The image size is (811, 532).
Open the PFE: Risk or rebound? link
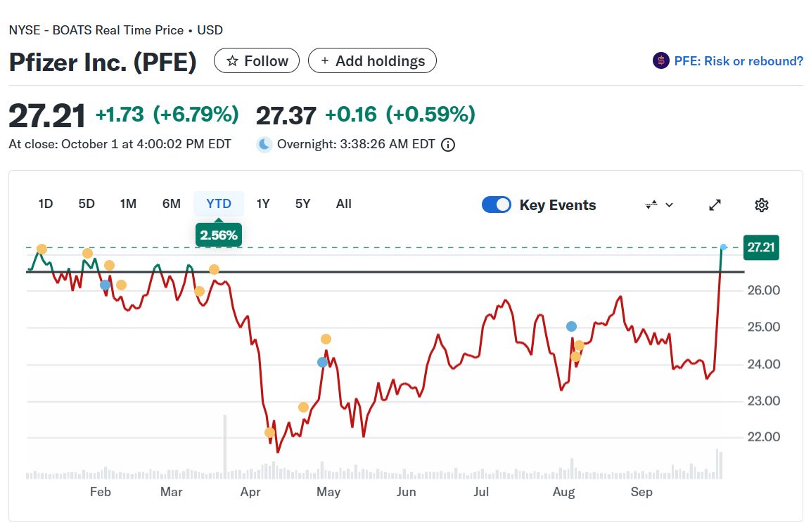pyautogui.click(x=738, y=61)
